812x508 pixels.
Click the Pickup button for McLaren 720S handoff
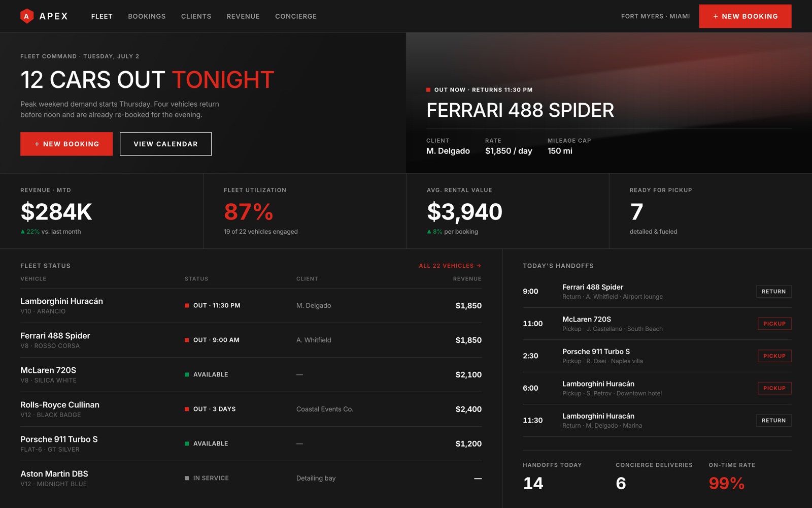[774, 324]
